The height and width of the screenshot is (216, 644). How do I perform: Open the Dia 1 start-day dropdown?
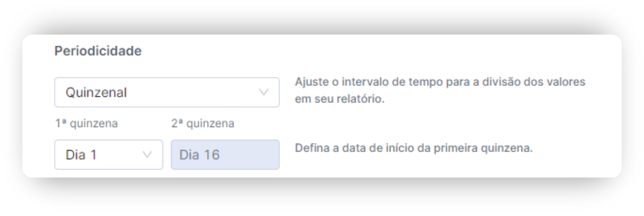(x=108, y=155)
